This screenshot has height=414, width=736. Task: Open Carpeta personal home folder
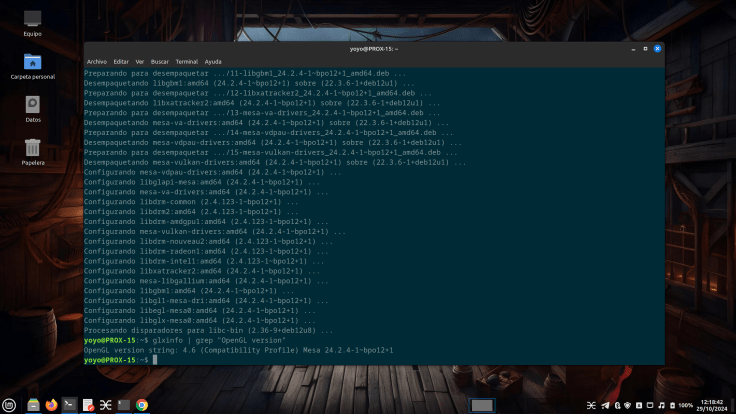32,63
